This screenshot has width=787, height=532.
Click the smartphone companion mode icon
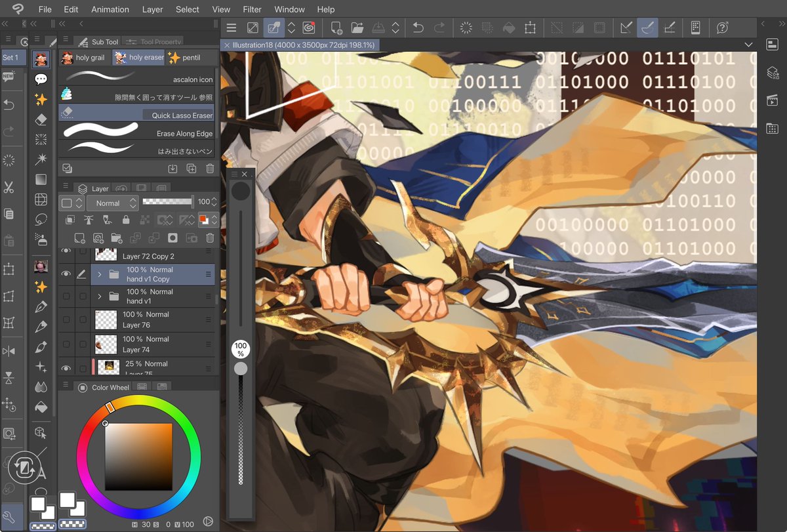point(696,28)
